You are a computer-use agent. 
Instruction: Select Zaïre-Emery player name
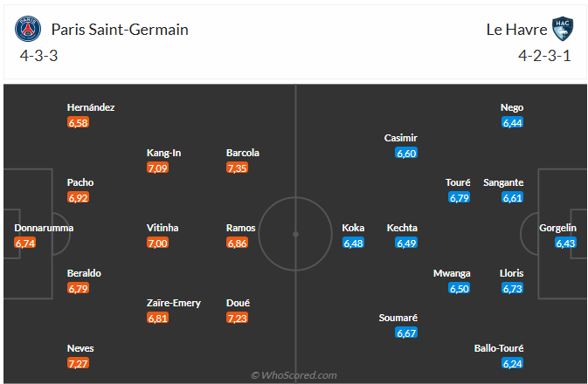point(173,303)
